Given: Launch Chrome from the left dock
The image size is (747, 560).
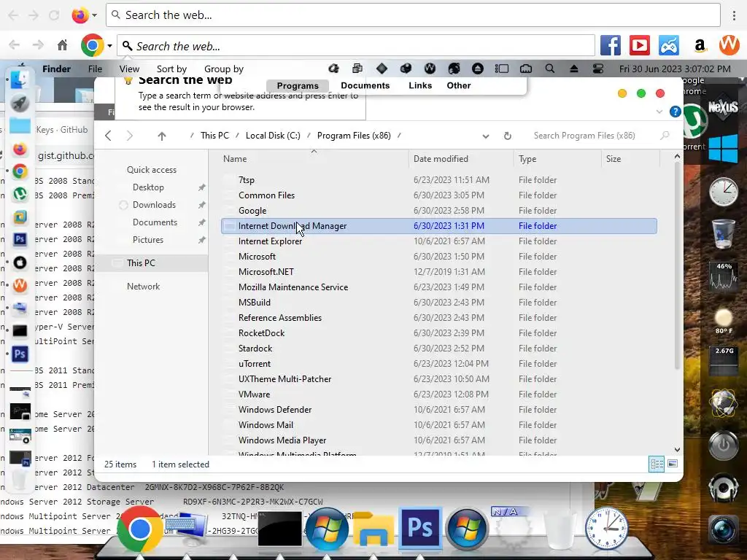Looking at the screenshot, I should coord(20,171).
